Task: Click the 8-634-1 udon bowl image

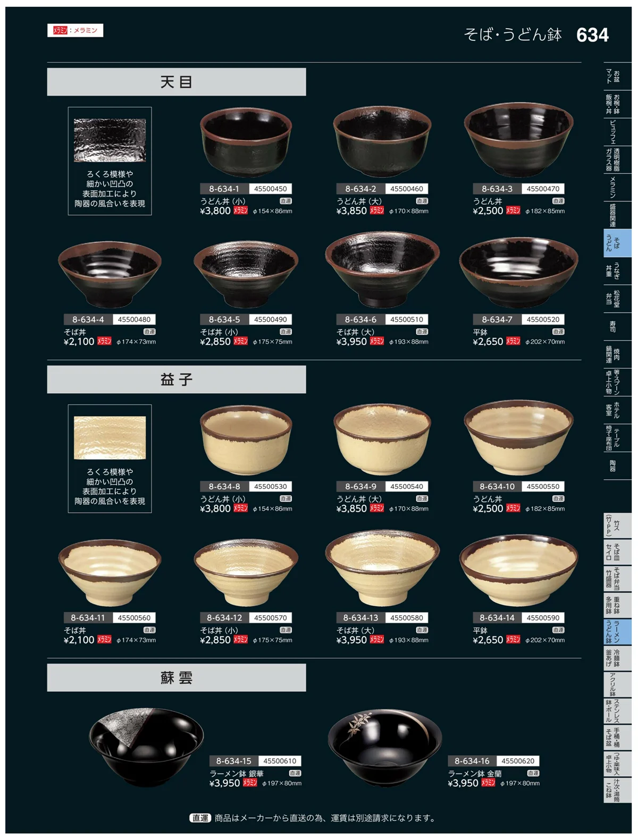Action: (x=246, y=143)
